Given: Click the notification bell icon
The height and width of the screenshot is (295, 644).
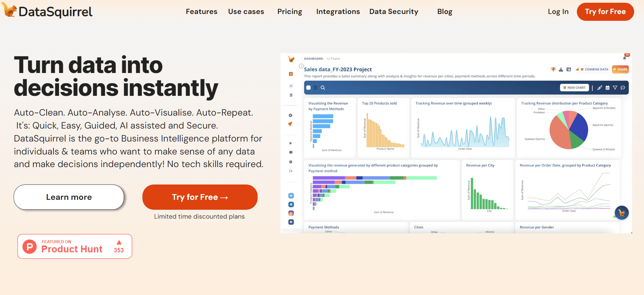Looking at the screenshot, I should tap(625, 58).
